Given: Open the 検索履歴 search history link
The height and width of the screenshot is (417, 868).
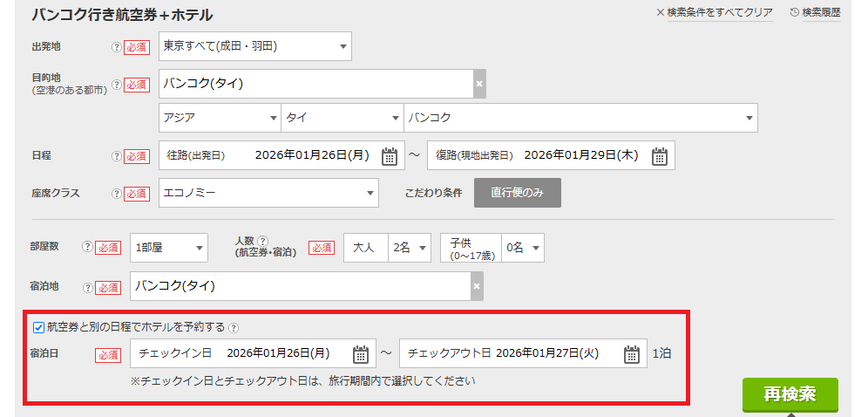Looking at the screenshot, I should click(x=815, y=12).
